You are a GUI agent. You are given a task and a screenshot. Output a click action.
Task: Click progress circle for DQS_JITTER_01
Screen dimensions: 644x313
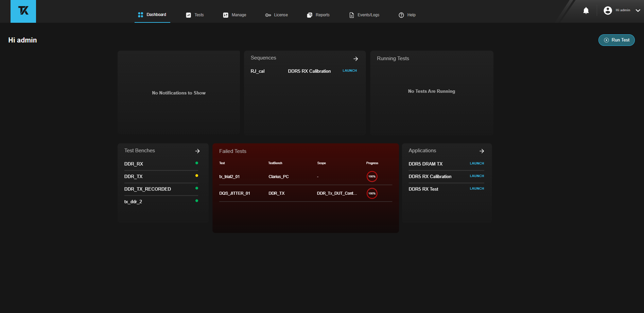click(x=372, y=193)
